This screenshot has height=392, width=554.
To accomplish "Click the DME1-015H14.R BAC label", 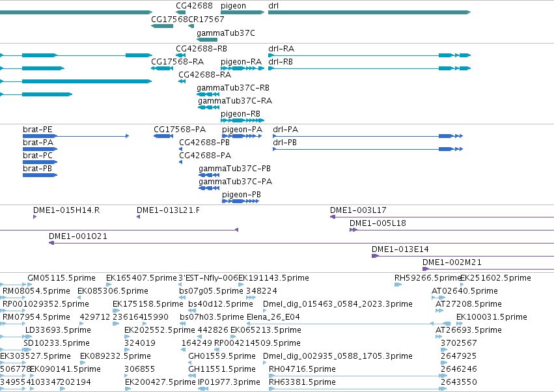I will pos(66,211).
